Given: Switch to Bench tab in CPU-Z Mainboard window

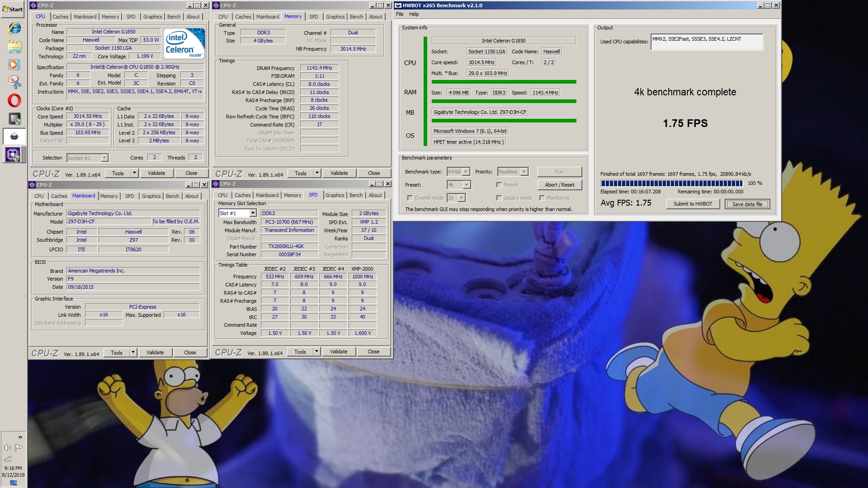Looking at the screenshot, I should 172,196.
